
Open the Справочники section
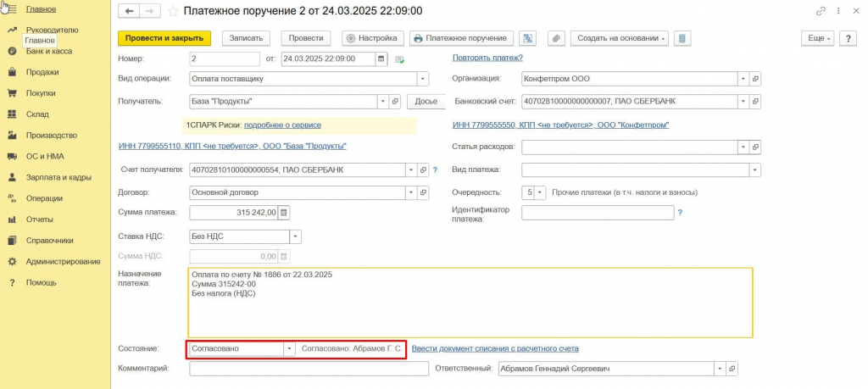50,240
